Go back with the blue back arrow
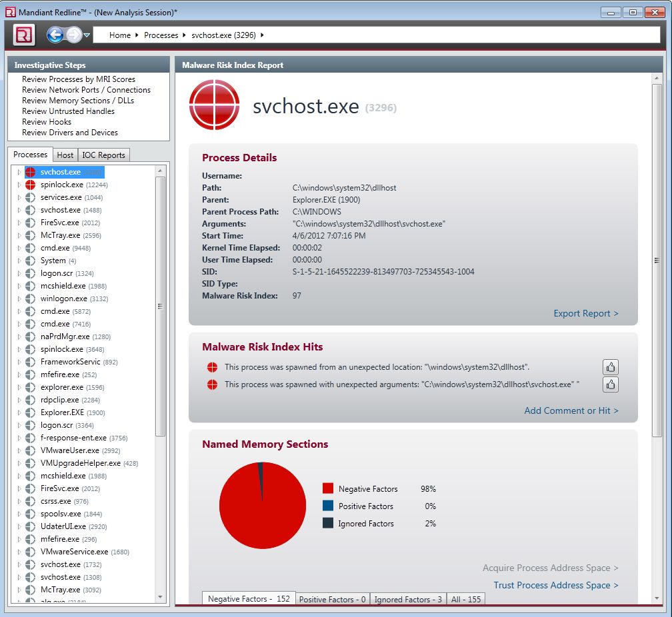 (55, 35)
